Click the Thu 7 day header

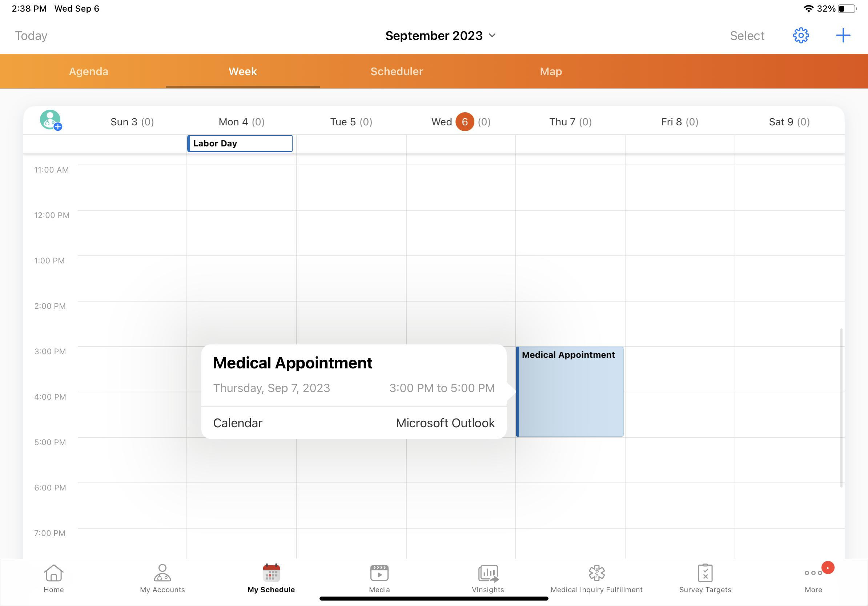[x=570, y=122]
